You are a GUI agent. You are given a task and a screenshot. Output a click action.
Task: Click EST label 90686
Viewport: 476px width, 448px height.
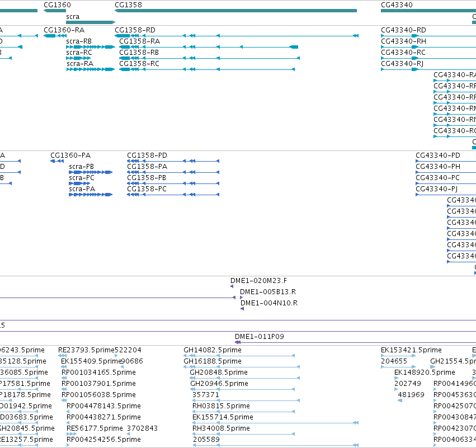(x=133, y=361)
